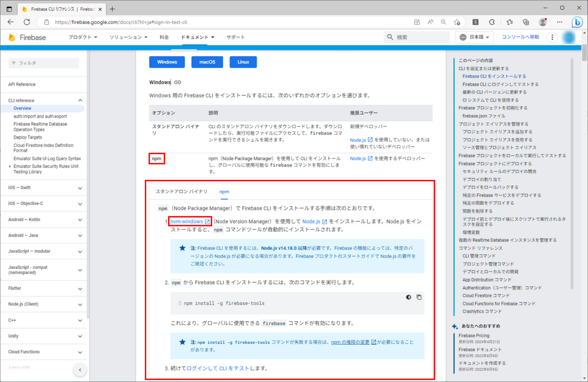Copy the npm install firebase-tools command
The image size is (588, 382).
tap(419, 297)
